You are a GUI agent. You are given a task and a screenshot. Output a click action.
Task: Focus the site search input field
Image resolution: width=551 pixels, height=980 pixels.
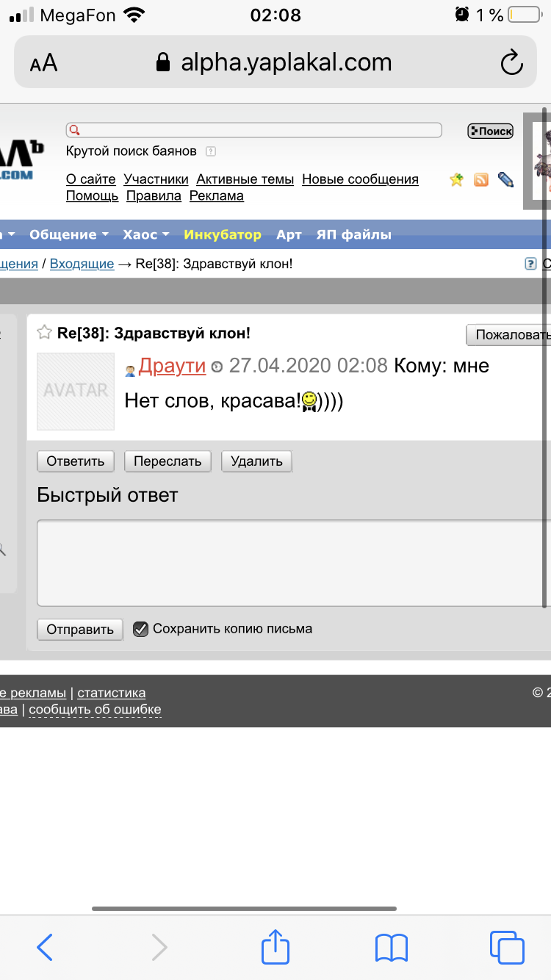pos(254,131)
